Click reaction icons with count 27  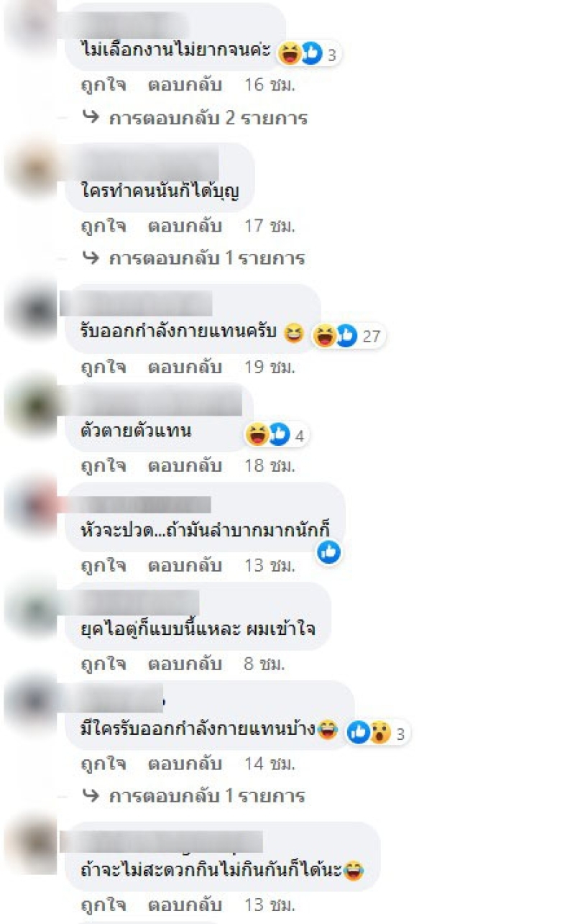[x=349, y=335]
